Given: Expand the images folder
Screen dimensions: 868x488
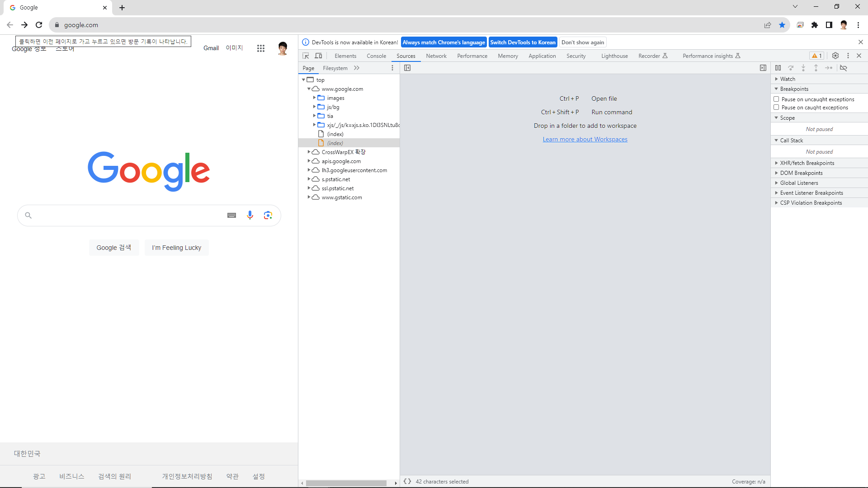Looking at the screenshot, I should click(x=314, y=98).
